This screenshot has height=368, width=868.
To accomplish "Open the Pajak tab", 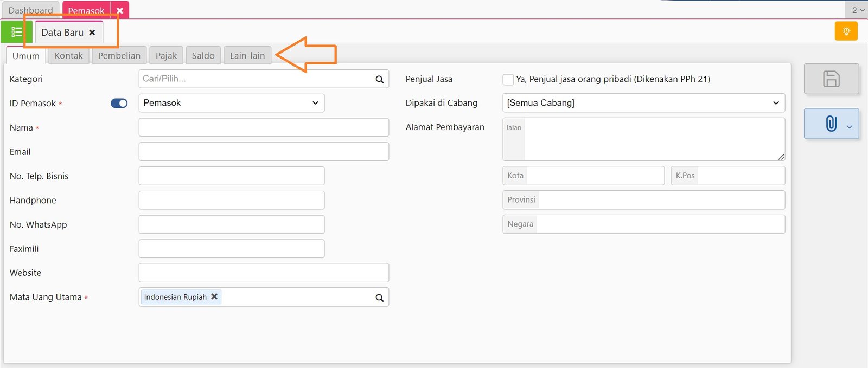I will pos(166,56).
